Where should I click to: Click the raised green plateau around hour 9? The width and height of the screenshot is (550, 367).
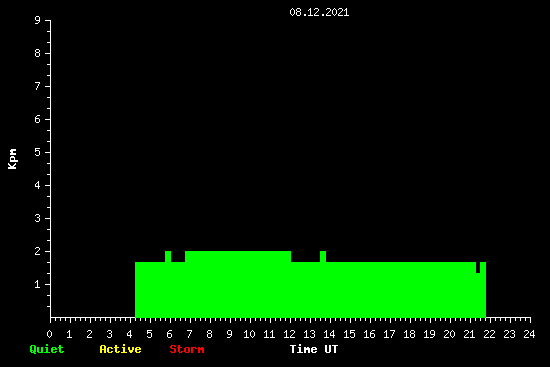click(238, 256)
